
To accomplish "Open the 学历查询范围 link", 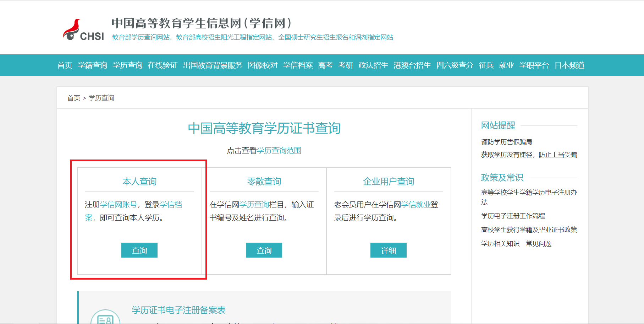I will point(279,151).
